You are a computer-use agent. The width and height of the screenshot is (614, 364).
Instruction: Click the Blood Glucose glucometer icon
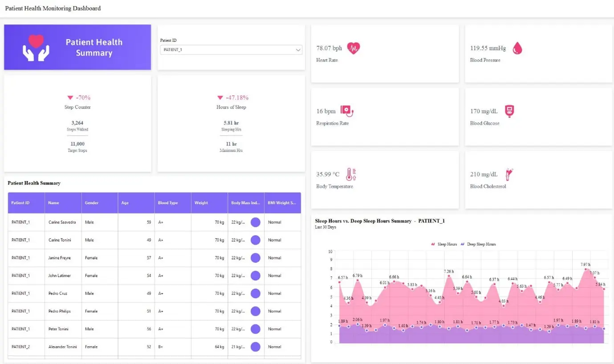(509, 111)
